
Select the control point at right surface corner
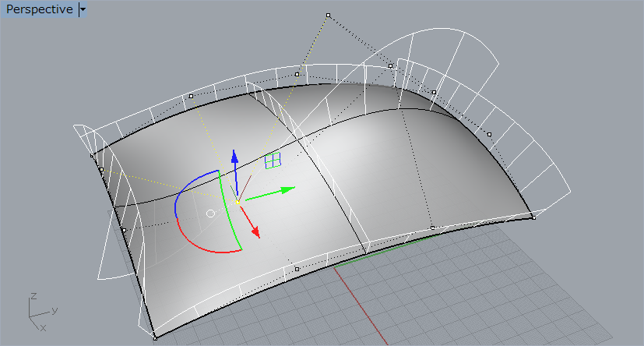click(x=534, y=217)
